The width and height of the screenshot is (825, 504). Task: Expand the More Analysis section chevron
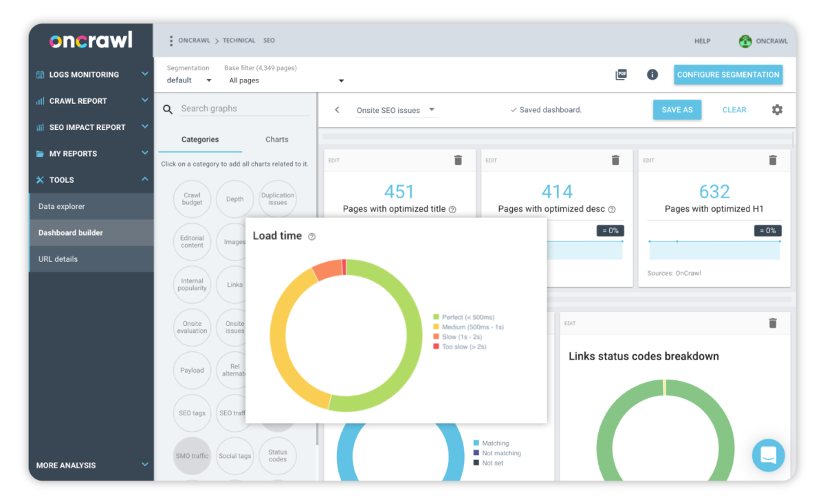click(144, 465)
